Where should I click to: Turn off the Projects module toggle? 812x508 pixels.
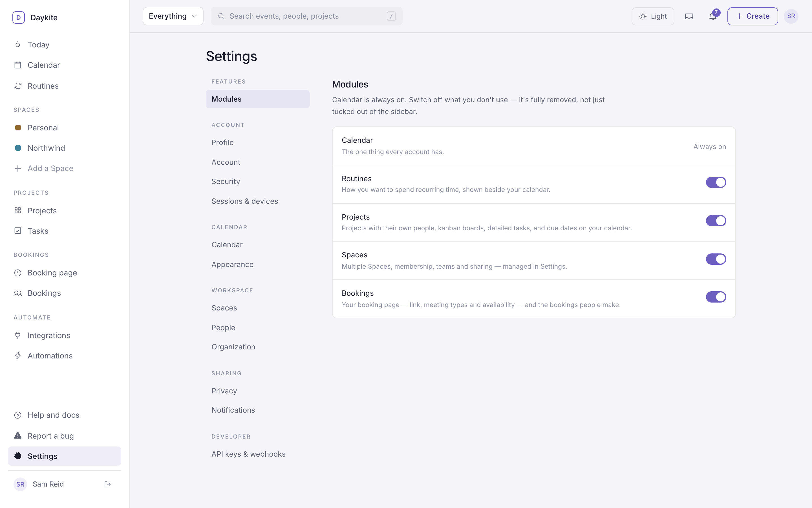(716, 221)
